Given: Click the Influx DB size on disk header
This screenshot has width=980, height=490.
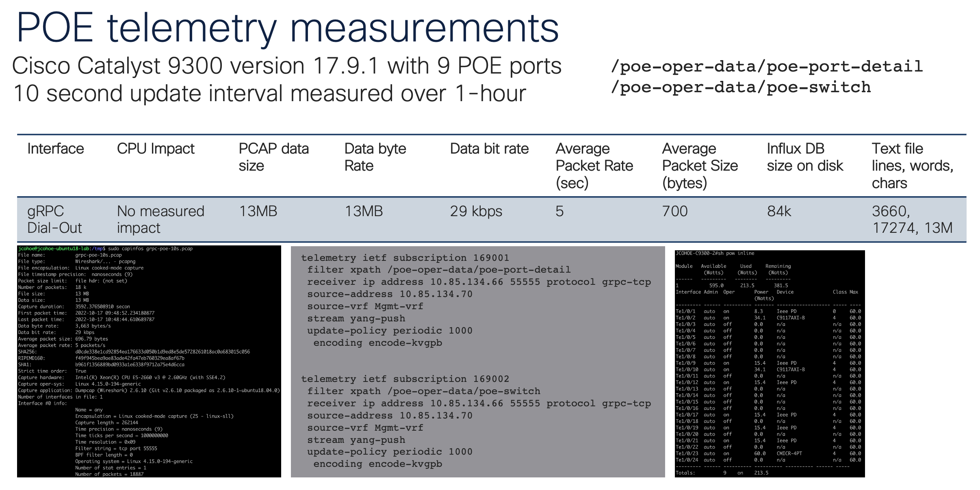Looking at the screenshot, I should point(804,157).
